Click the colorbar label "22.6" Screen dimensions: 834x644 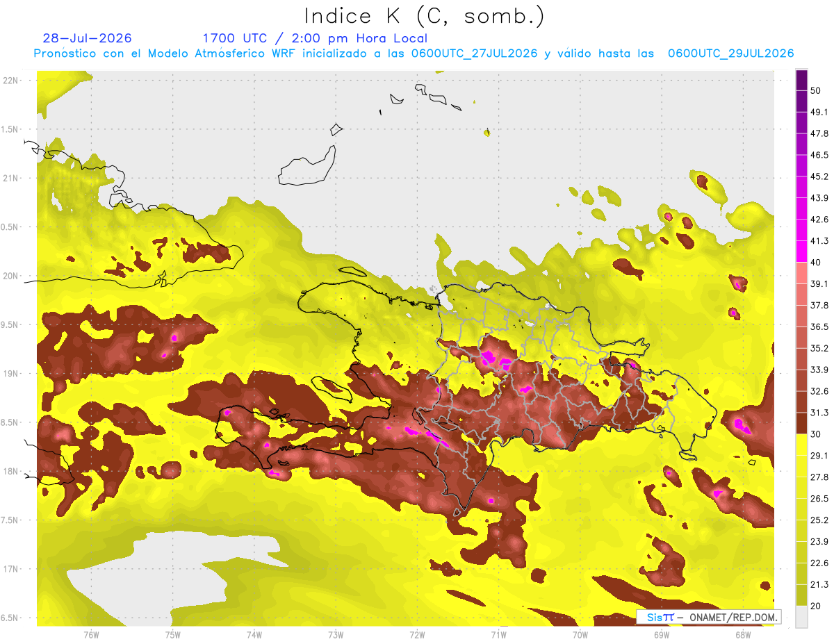tap(819, 563)
